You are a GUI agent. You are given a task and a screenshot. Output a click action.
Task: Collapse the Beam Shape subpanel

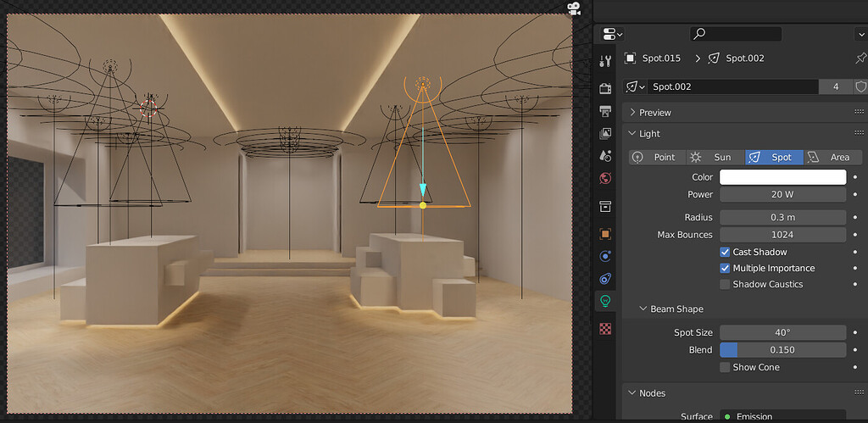coord(643,309)
